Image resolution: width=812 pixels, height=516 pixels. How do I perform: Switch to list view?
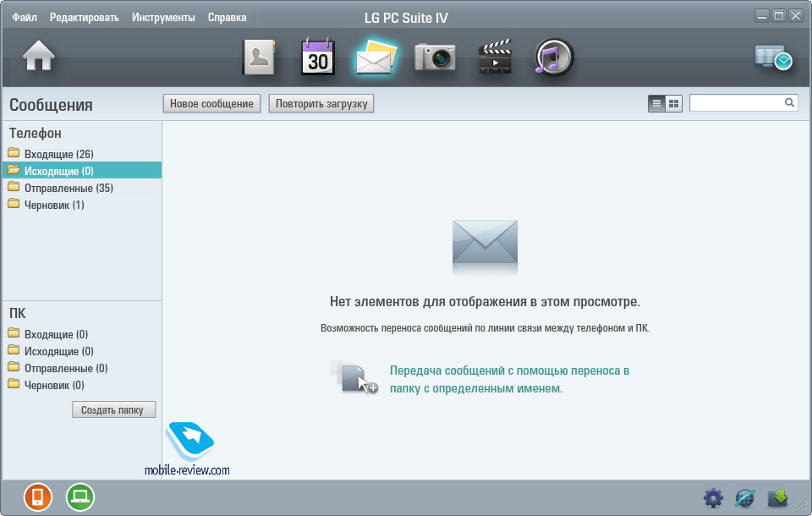tap(656, 103)
